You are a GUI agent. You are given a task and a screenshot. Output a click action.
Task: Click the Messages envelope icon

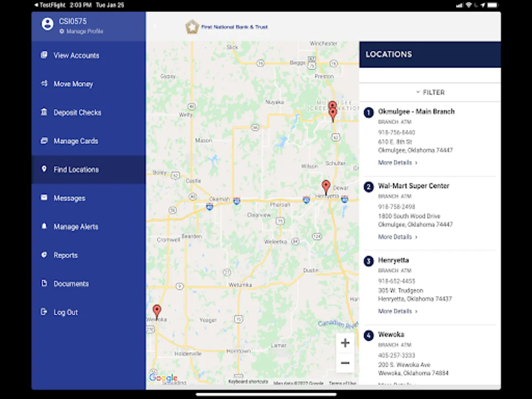click(x=44, y=198)
